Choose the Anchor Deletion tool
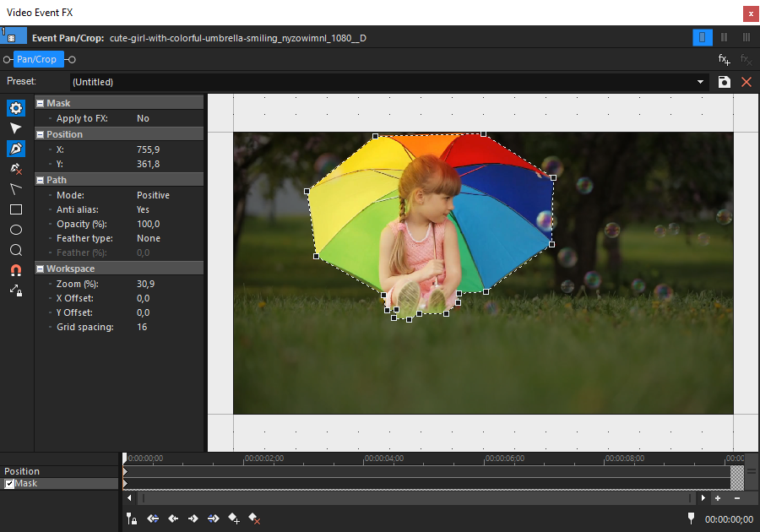The height and width of the screenshot is (532, 760). [16, 169]
